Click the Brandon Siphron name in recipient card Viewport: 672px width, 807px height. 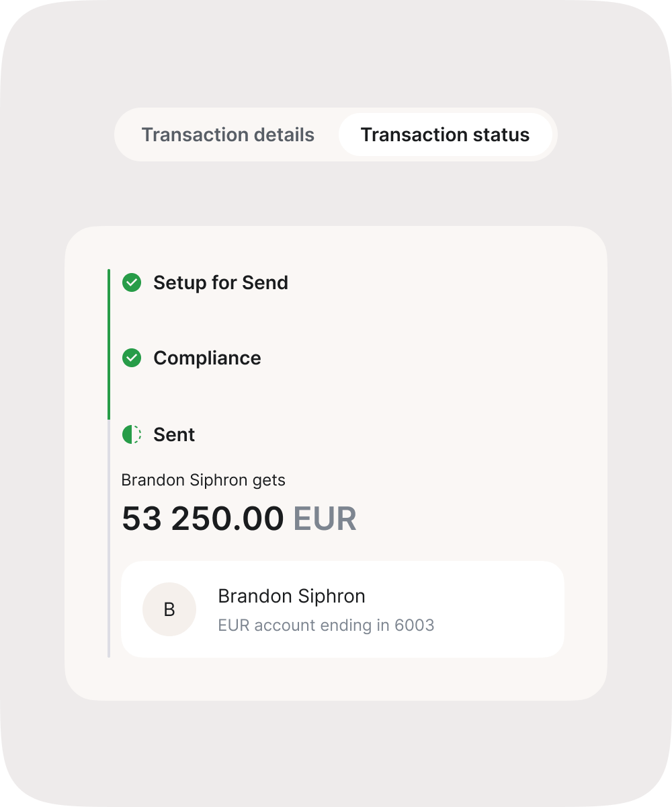click(292, 597)
